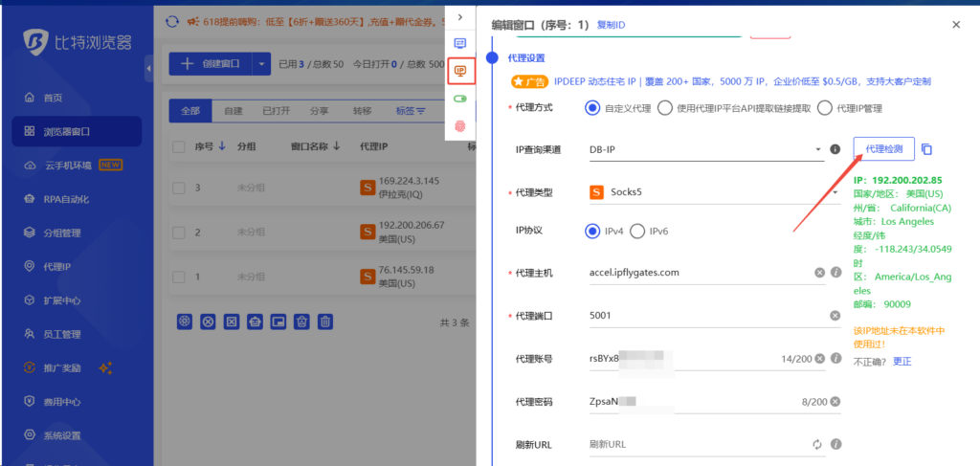Open dropdown arrow beside 创建窗口 button
Screen dimensions: 980x466
click(x=261, y=64)
